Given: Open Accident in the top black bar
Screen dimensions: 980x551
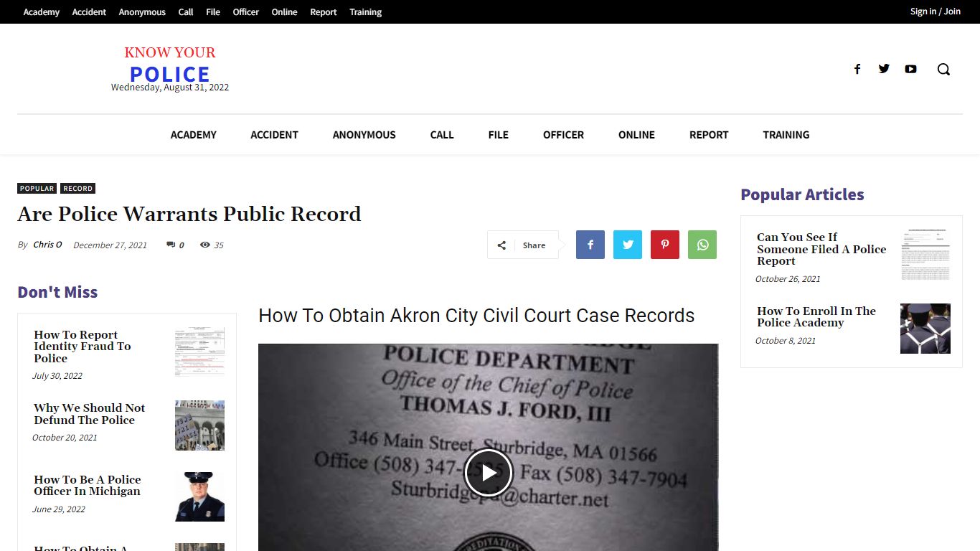Looking at the screenshot, I should pos(89,12).
